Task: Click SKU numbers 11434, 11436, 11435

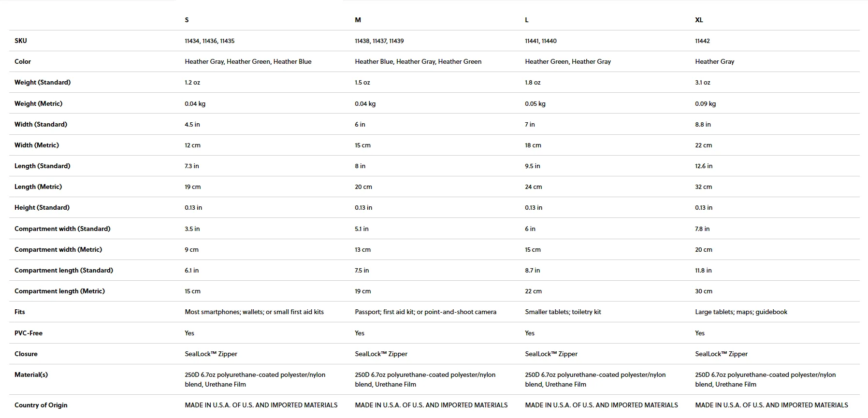Action: (x=209, y=41)
